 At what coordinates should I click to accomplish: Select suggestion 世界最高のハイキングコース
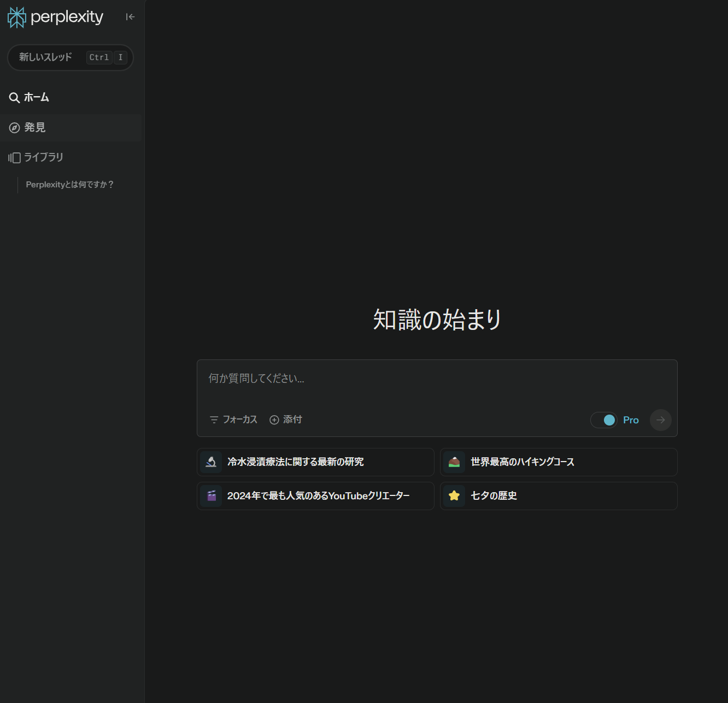(559, 462)
